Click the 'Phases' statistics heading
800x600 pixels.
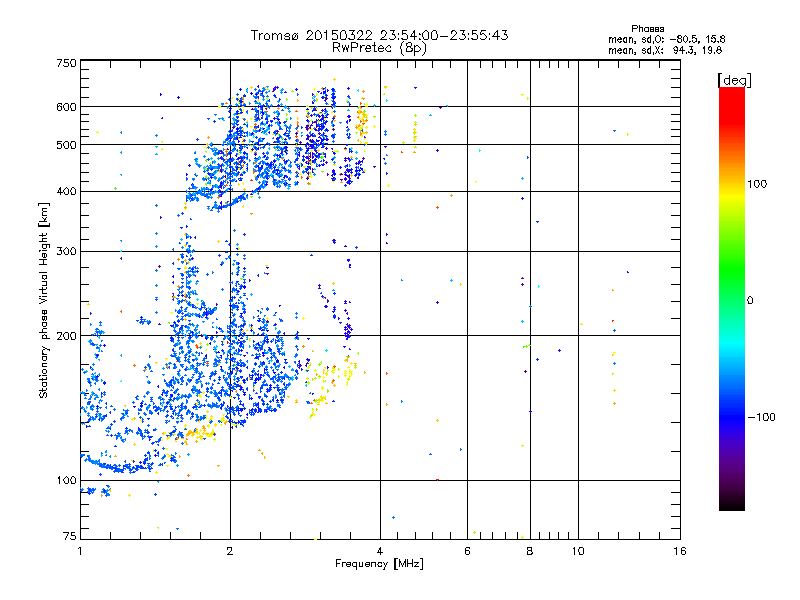[x=647, y=29]
